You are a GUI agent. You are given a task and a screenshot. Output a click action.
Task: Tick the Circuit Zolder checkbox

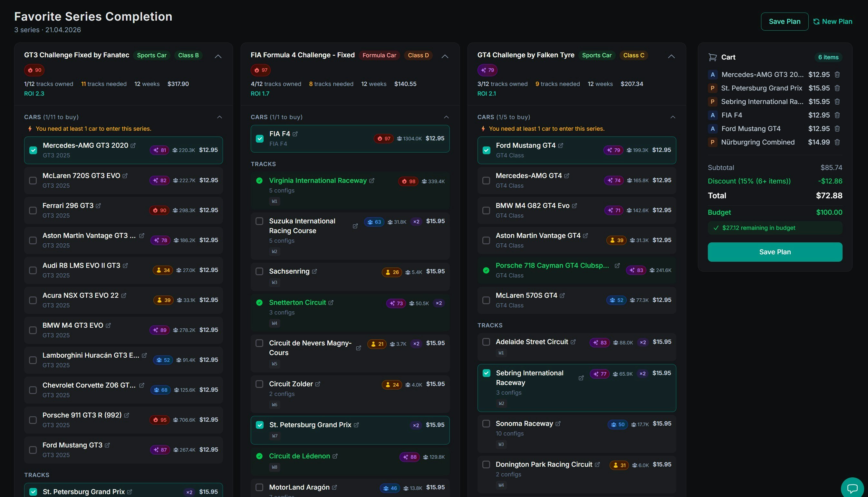(x=259, y=384)
